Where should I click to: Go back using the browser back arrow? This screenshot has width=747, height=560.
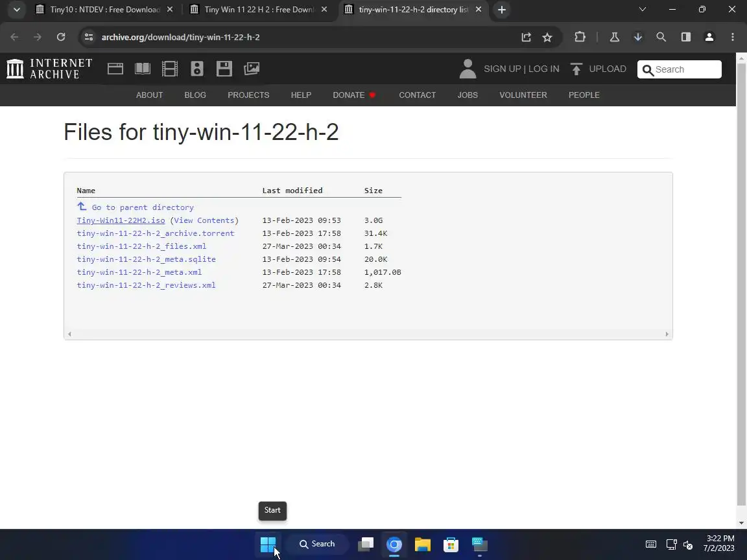[15, 37]
